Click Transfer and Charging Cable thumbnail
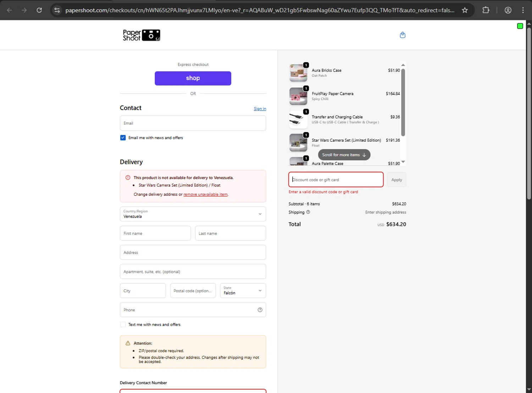Screen dimensions: 532x393 [x=298, y=119]
